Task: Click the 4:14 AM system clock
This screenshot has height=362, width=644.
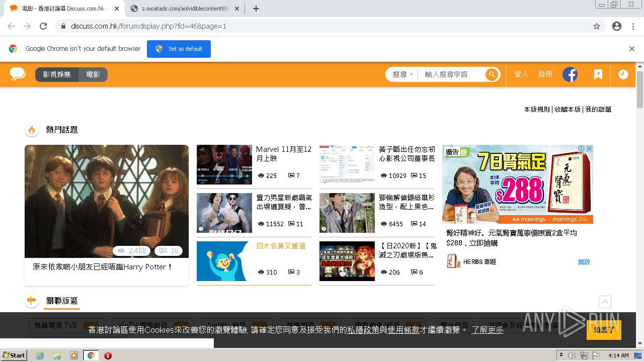Action: coord(618,355)
